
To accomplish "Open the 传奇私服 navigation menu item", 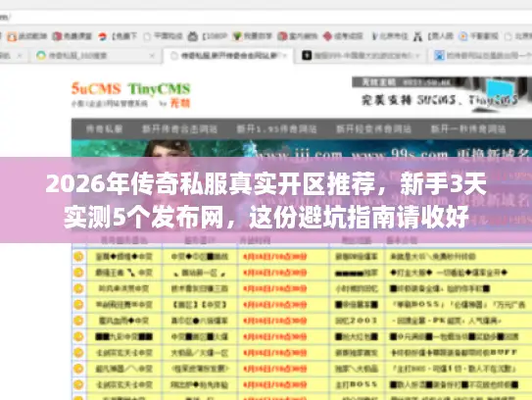I will pyautogui.click(x=104, y=128).
